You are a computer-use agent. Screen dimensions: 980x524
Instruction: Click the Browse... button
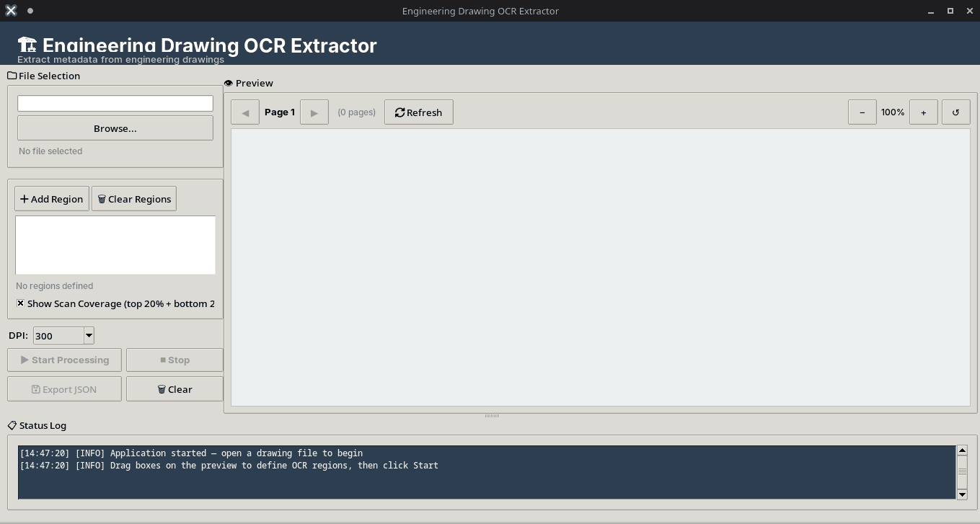click(115, 128)
